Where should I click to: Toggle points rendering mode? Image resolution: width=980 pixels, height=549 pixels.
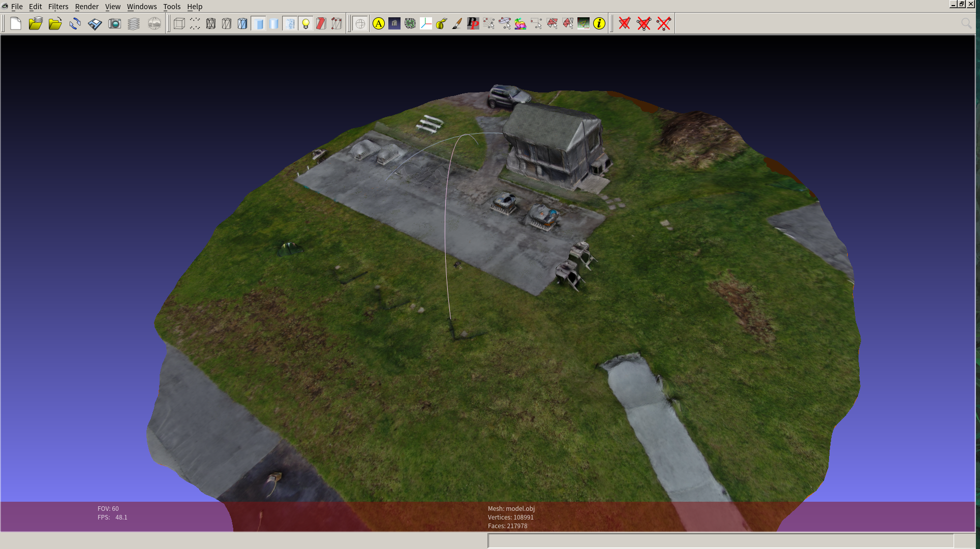point(195,23)
